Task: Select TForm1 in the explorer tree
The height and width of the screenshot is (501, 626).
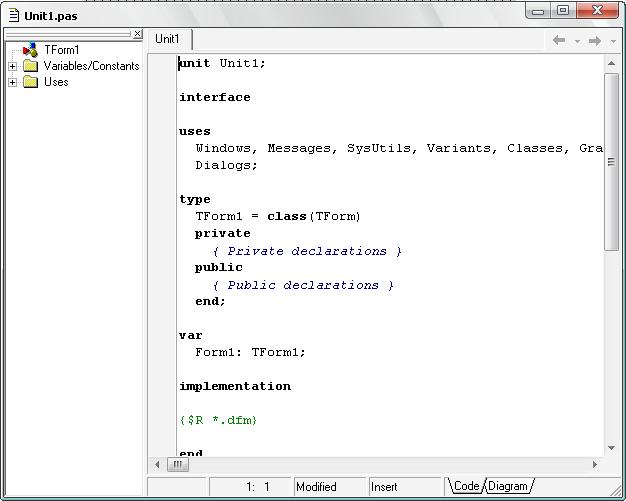Action: tap(62, 50)
